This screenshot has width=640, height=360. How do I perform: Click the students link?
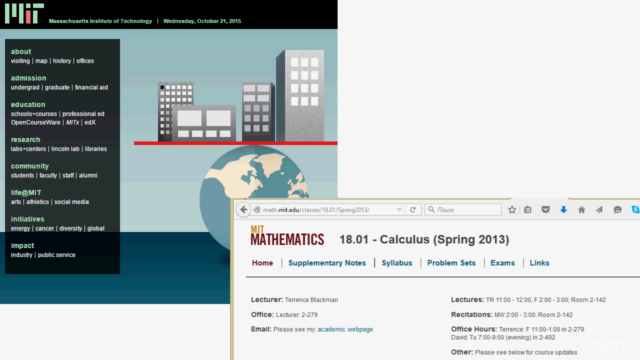[x=22, y=176]
